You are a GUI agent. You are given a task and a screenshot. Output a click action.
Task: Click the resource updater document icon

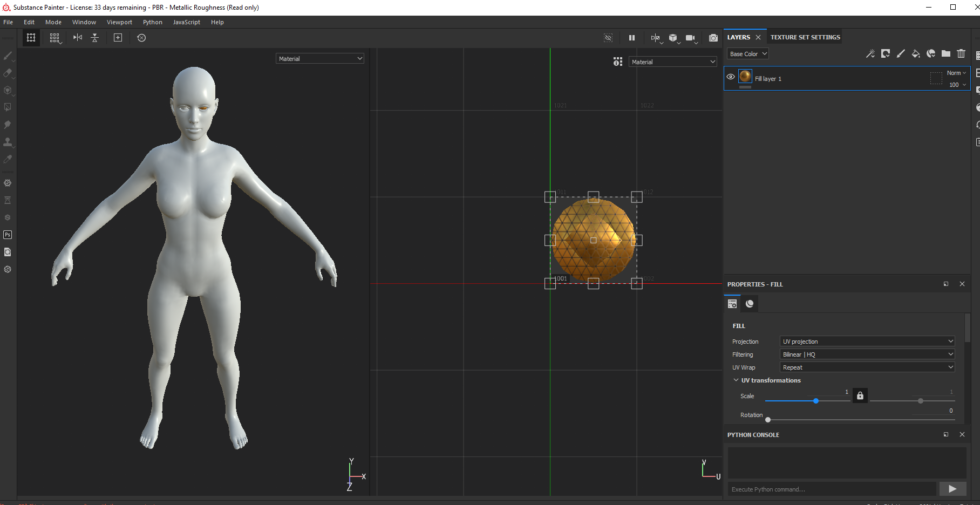click(x=8, y=252)
